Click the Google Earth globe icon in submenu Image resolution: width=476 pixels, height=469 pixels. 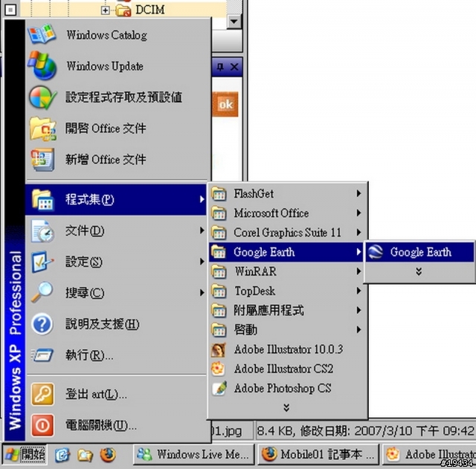(375, 252)
